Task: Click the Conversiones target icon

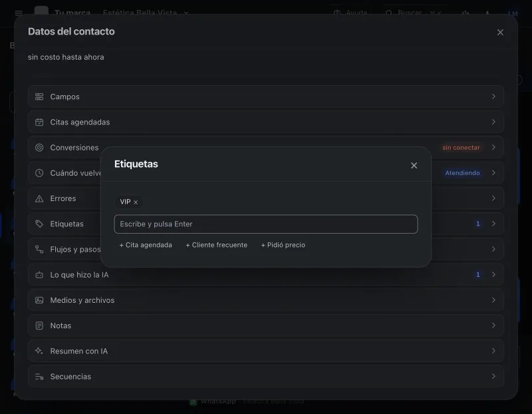Action: (x=39, y=148)
